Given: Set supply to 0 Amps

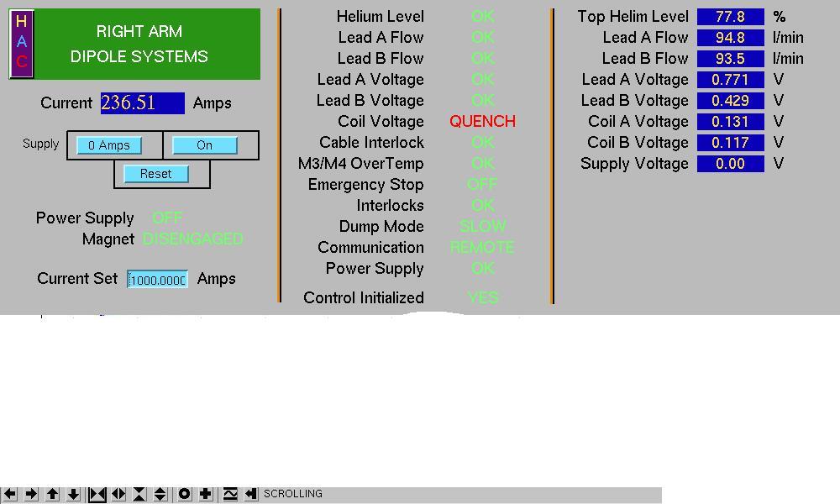Looking at the screenshot, I should point(109,145).
